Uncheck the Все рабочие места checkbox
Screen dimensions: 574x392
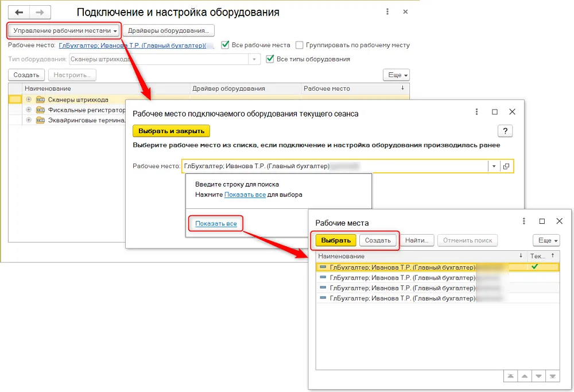coord(226,45)
